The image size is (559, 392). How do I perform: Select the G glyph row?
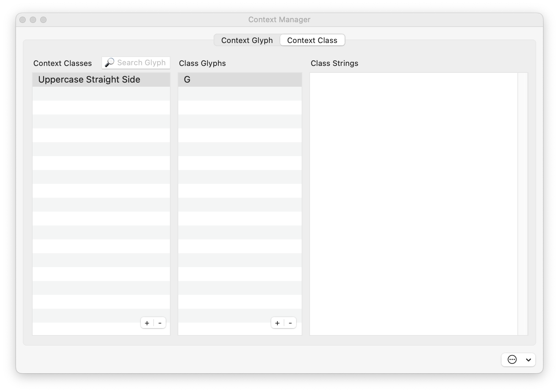[x=240, y=79]
